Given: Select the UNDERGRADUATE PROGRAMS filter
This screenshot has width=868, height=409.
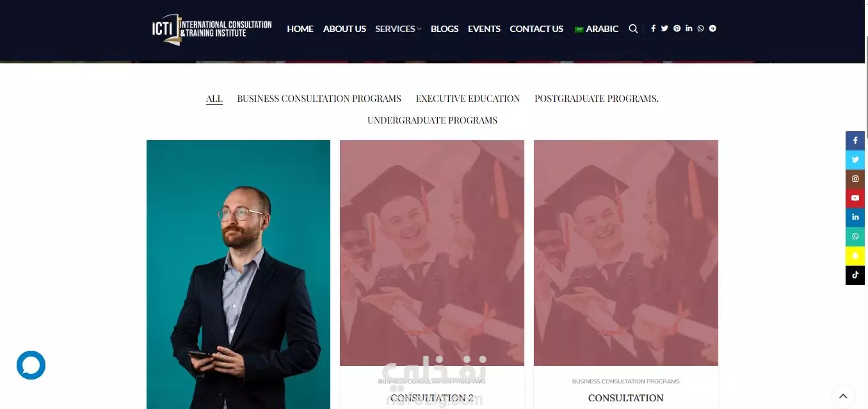Looking at the screenshot, I should [432, 120].
